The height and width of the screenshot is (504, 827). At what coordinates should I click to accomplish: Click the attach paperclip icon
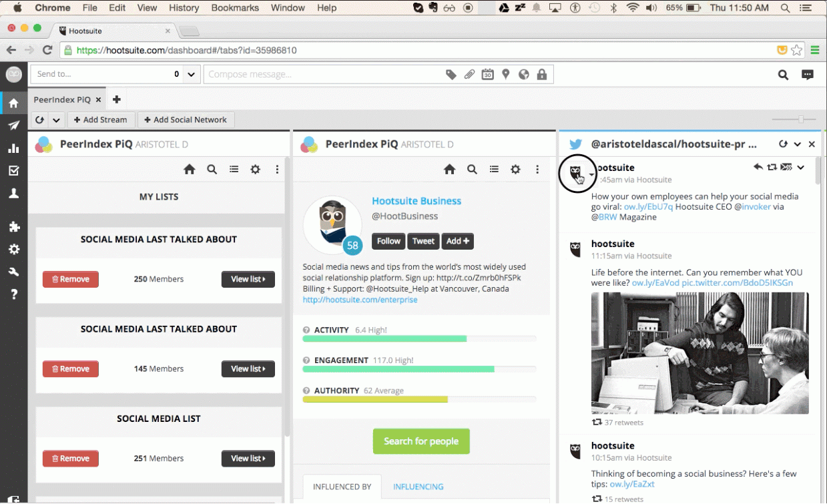(469, 74)
